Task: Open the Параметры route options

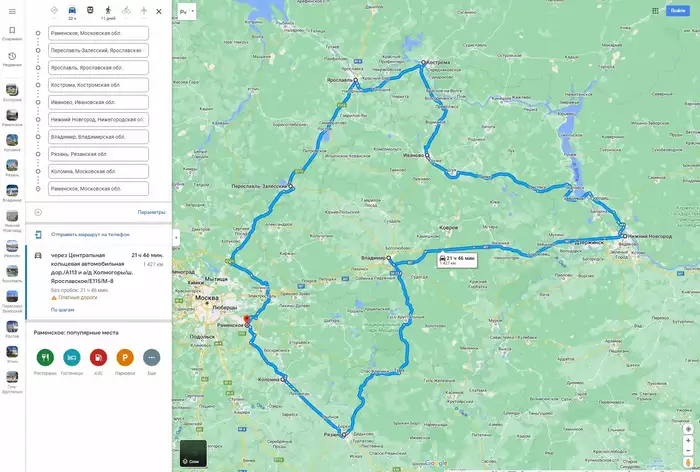Action: [151, 212]
